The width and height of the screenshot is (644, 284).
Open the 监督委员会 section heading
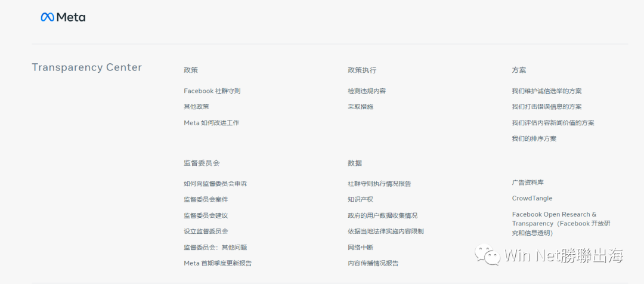(202, 163)
